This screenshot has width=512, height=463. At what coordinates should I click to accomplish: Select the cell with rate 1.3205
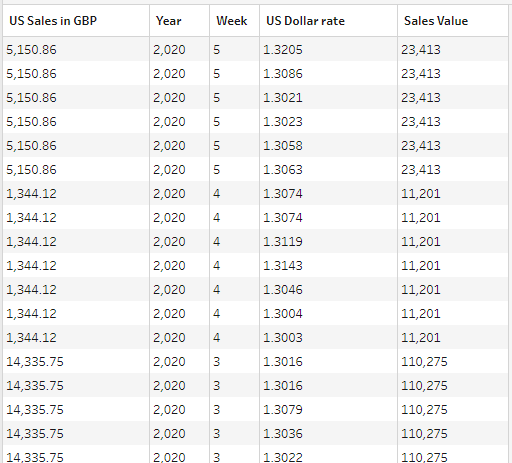pos(328,49)
